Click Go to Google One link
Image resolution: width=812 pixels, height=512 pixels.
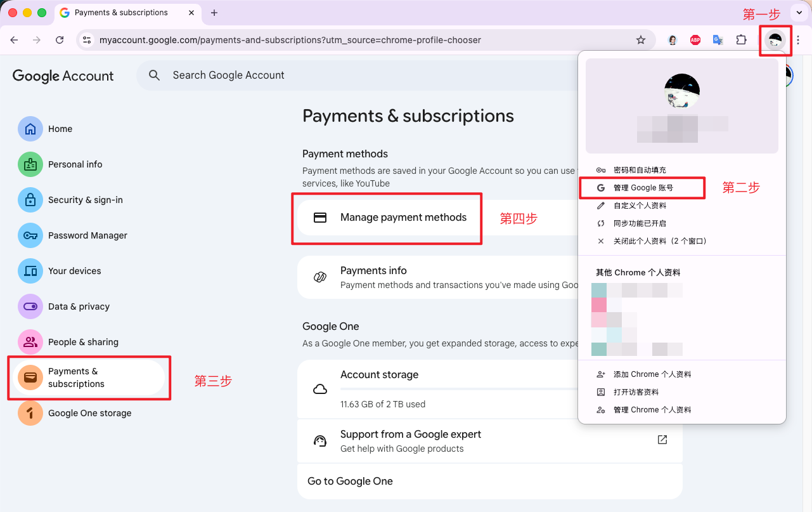click(x=350, y=481)
